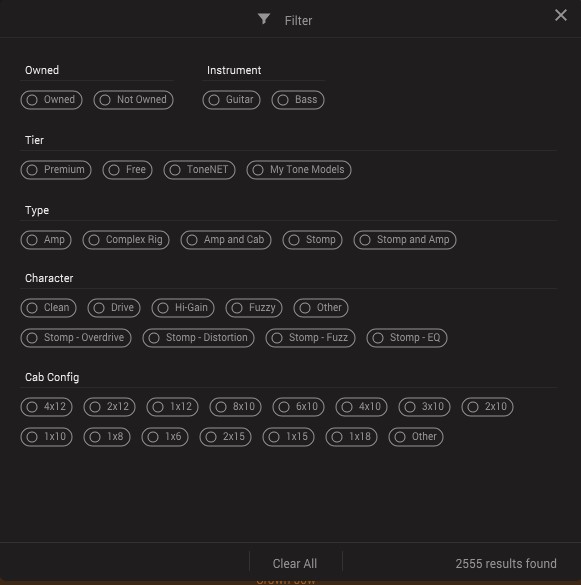Choose the Drive character filter

coord(114,308)
